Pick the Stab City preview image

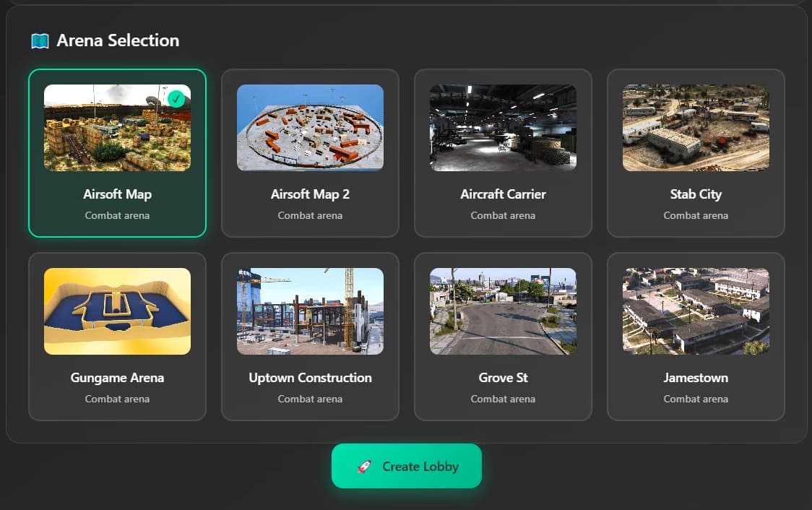tap(696, 128)
